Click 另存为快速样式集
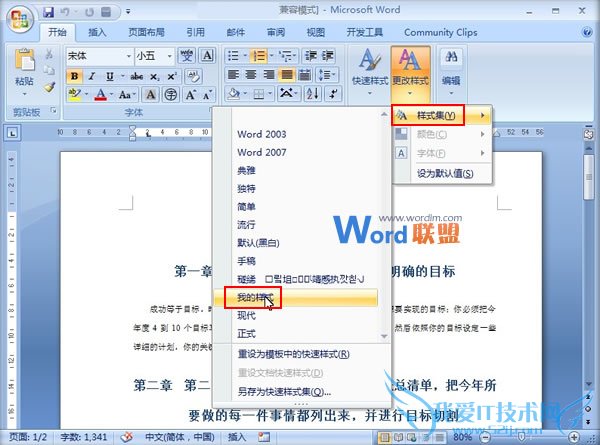The width and height of the screenshot is (600, 445). tap(284, 392)
